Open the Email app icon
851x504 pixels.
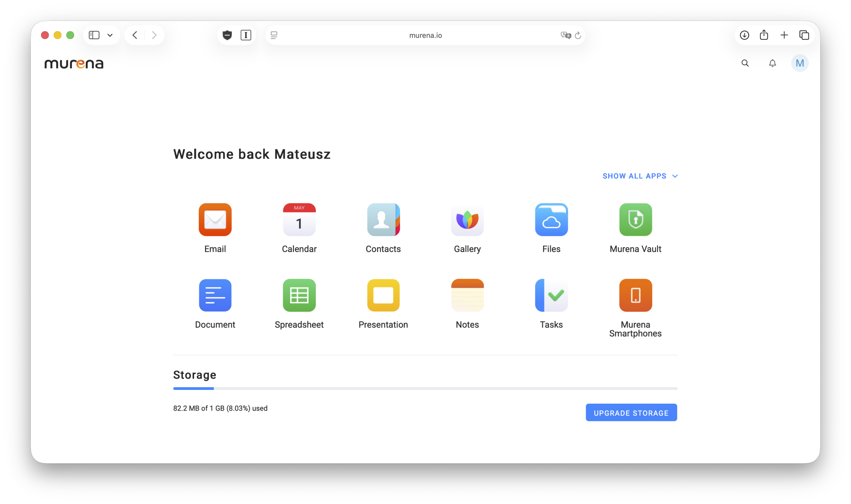[x=215, y=219]
